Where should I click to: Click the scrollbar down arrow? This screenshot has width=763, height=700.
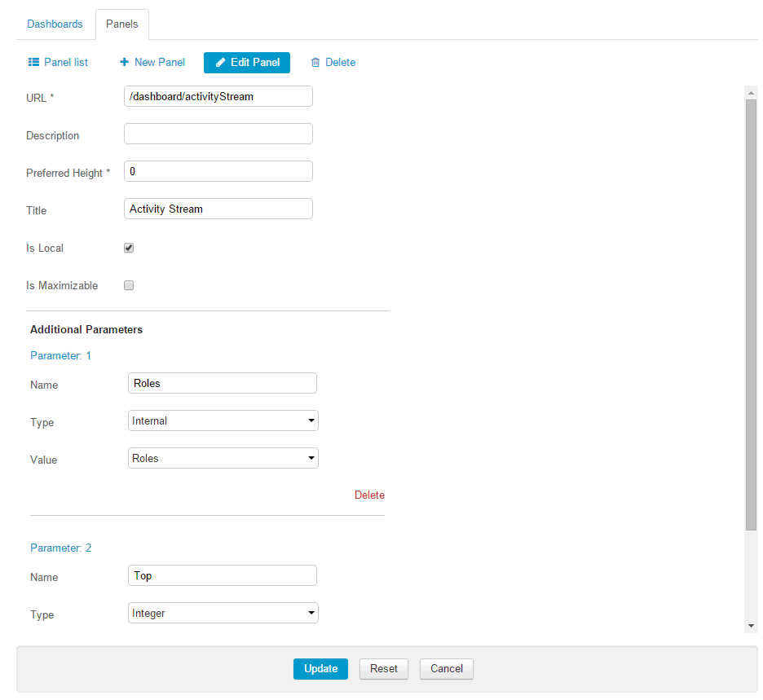click(751, 625)
